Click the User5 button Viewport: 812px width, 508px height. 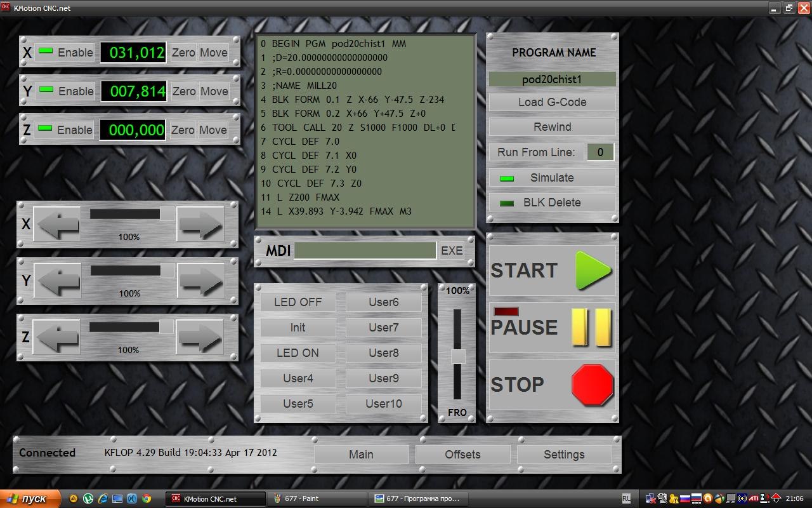(x=298, y=404)
